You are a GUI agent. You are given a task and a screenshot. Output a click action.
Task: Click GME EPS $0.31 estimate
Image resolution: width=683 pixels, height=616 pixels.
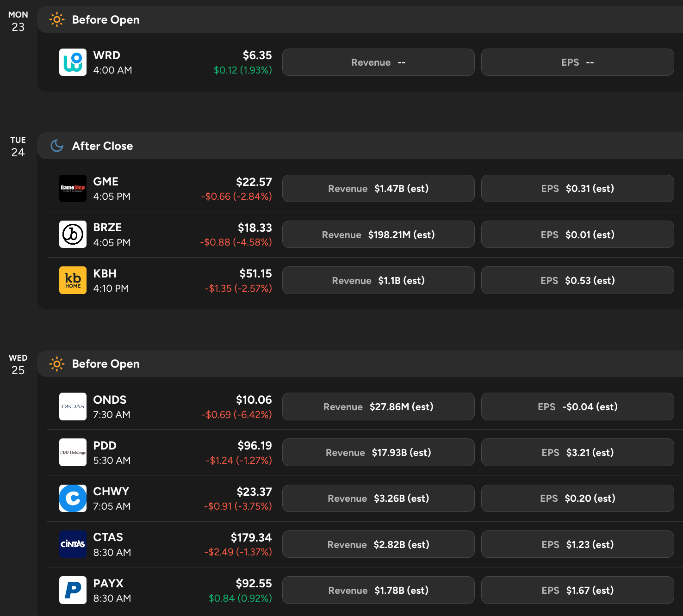tap(577, 188)
